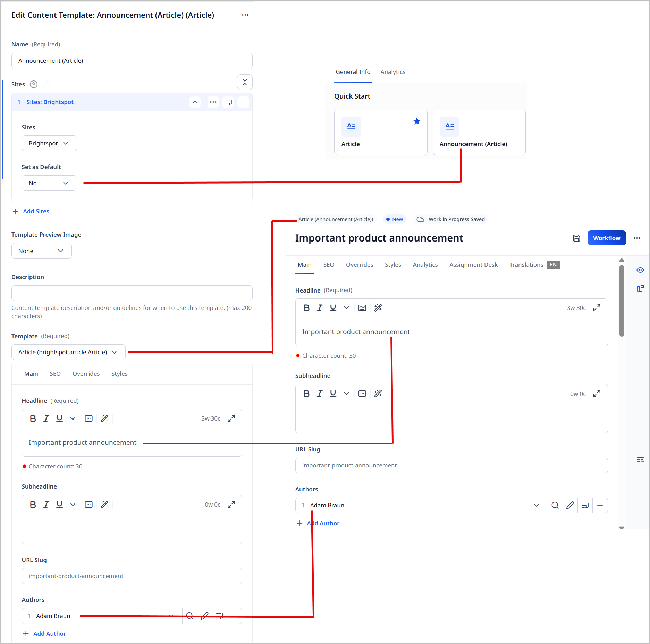Open the contextual widgets panel icon
Viewport: 650px width, 644px height.
click(640, 288)
